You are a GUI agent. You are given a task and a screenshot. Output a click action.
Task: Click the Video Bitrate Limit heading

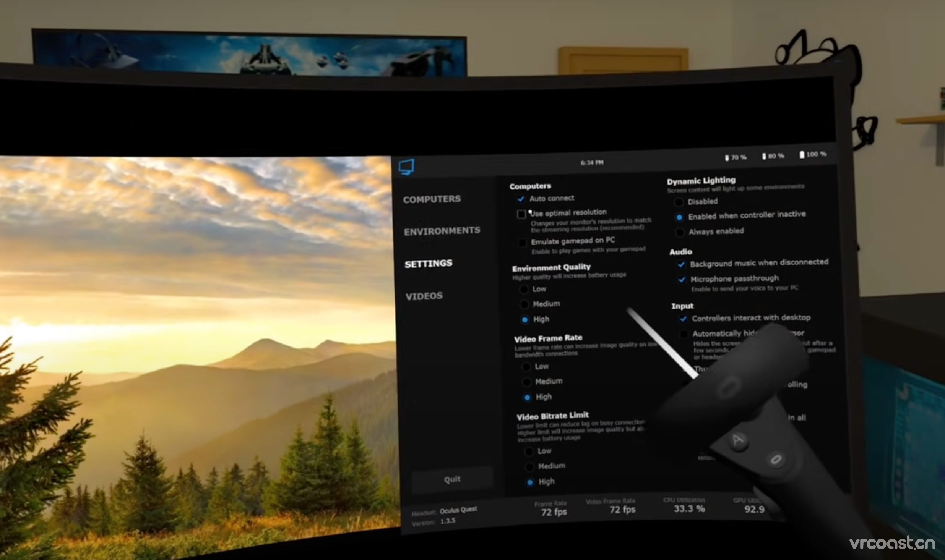553,416
